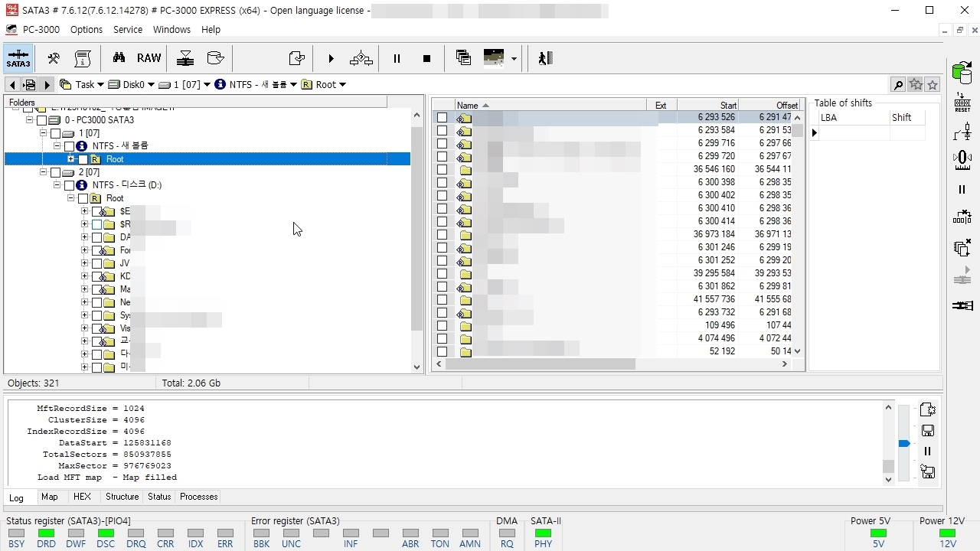Click the sector blocks with X icon in sidebar
The width and height of the screenshot is (980, 551).
(x=962, y=218)
